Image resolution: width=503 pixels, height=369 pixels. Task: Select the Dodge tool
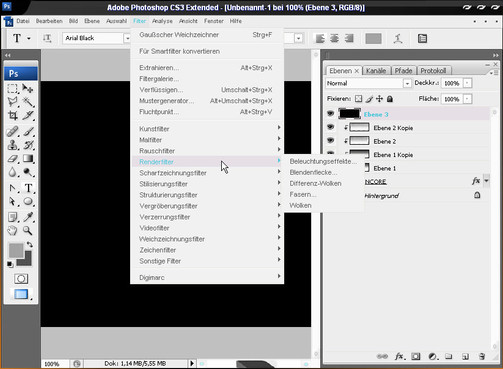click(x=28, y=172)
